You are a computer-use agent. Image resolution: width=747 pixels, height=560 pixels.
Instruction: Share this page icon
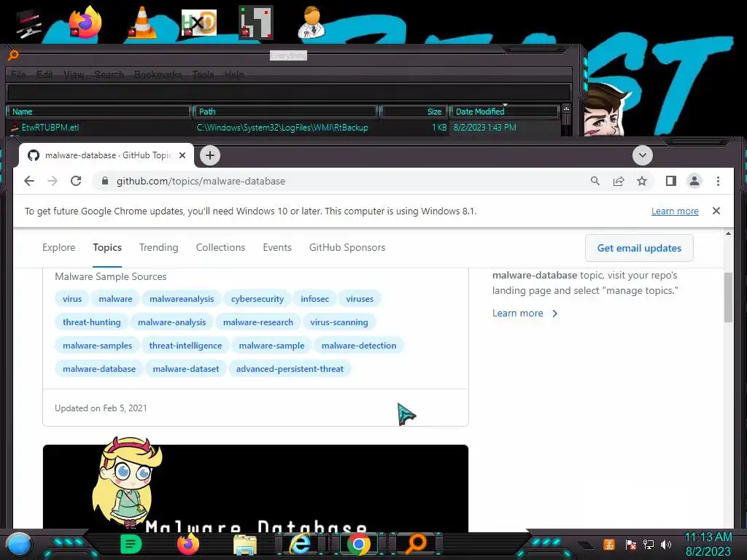(619, 181)
